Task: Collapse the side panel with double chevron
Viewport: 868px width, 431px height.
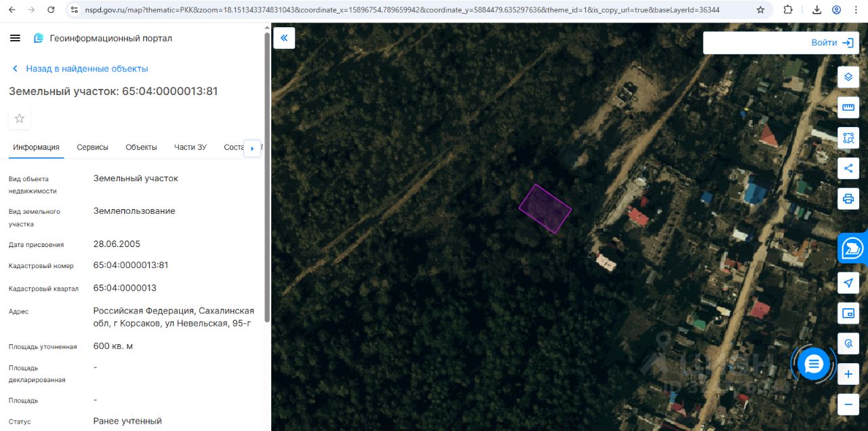Action: pos(284,38)
